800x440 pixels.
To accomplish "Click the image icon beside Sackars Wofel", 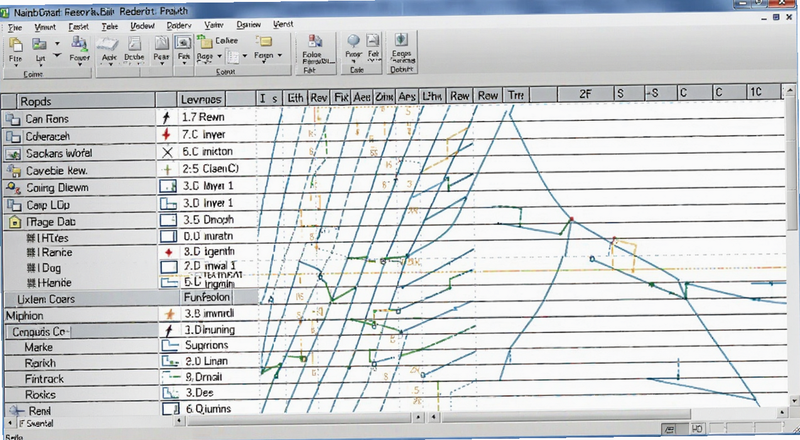I will pos(13,154).
